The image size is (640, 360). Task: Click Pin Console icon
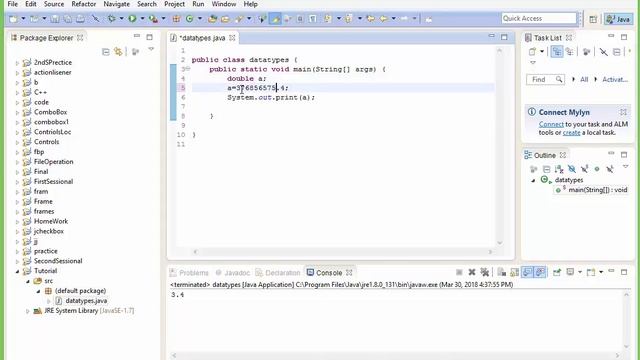coord(557,272)
